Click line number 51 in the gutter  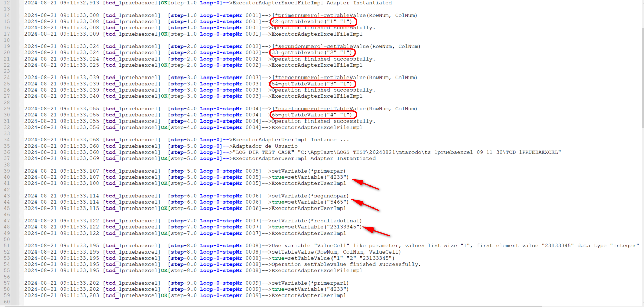(7, 245)
